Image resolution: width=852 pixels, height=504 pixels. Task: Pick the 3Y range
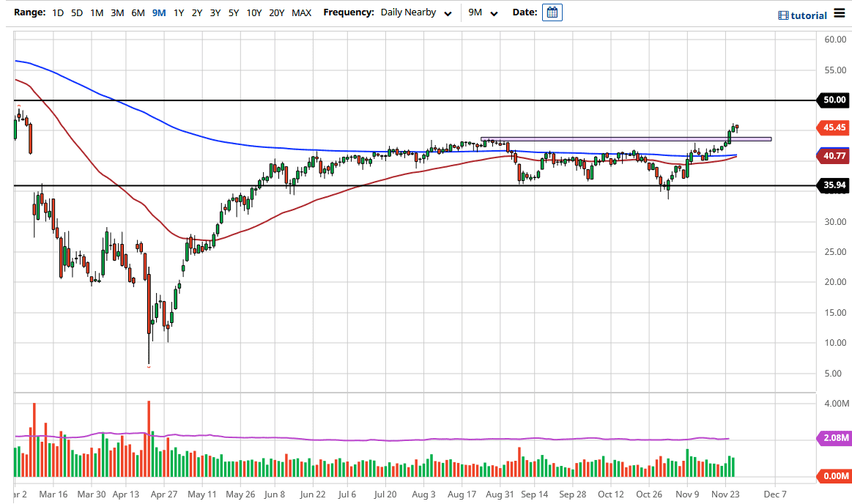215,12
